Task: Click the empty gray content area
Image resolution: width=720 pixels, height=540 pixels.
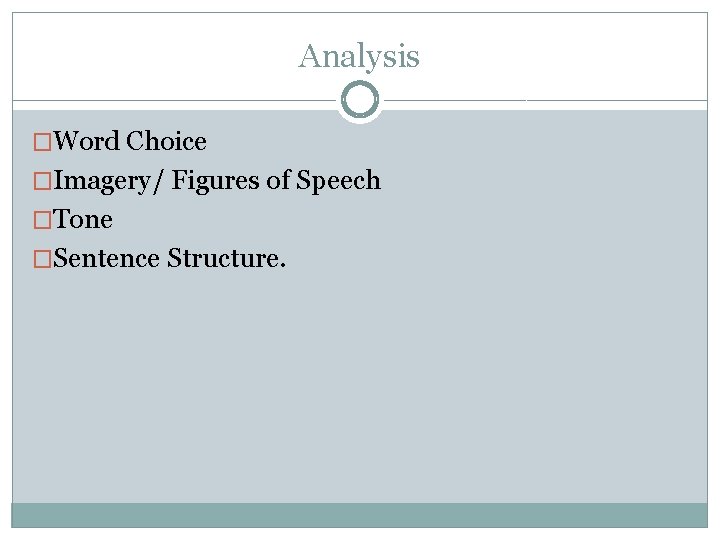Action: (x=359, y=390)
